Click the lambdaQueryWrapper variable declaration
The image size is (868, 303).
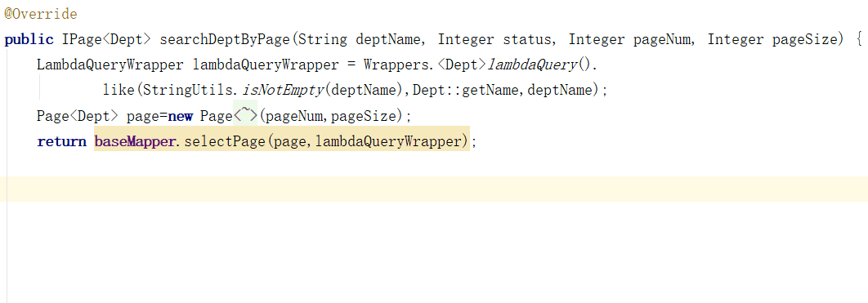[266, 65]
